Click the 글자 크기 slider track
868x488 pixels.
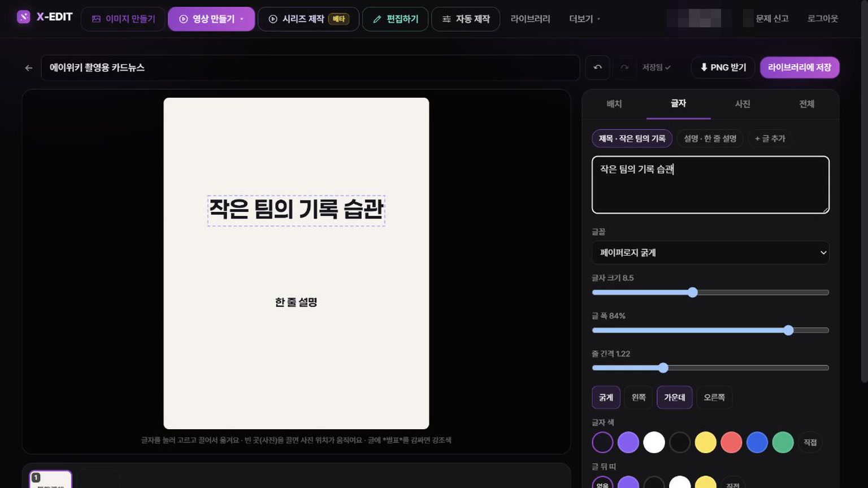point(710,293)
